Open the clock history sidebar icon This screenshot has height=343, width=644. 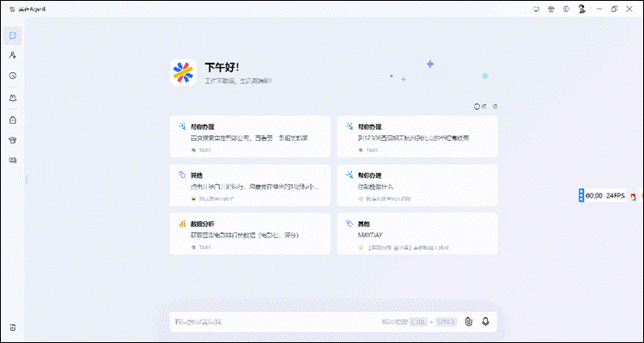tap(13, 76)
